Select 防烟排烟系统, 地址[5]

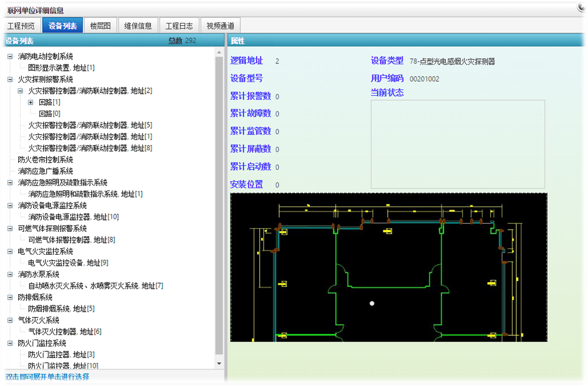click(x=62, y=309)
